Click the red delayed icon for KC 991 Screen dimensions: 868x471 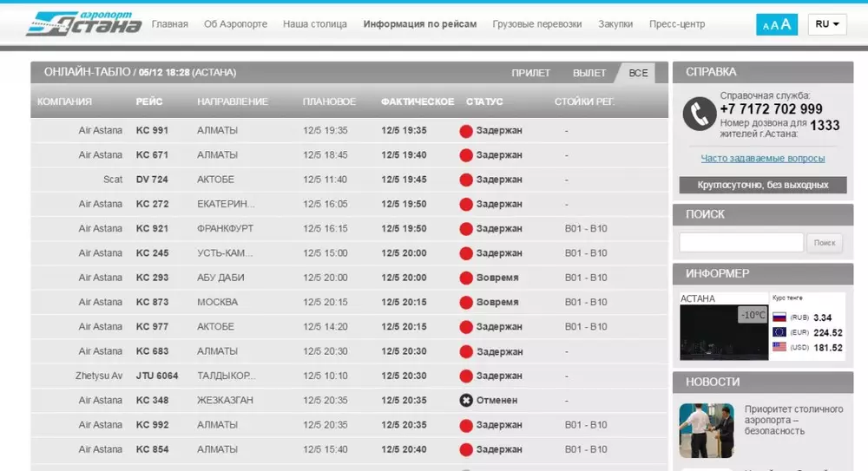(465, 130)
